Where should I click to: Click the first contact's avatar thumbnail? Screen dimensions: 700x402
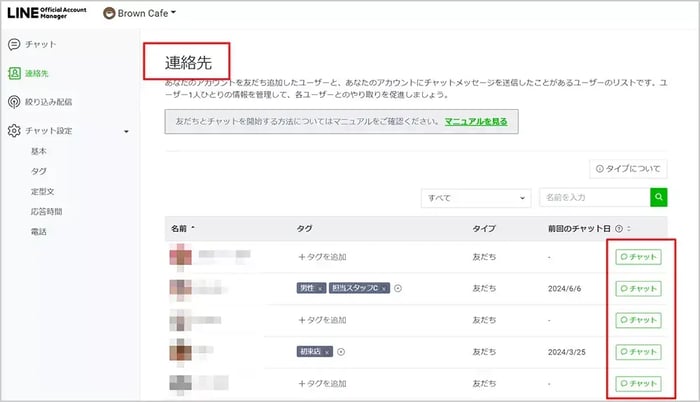click(180, 257)
